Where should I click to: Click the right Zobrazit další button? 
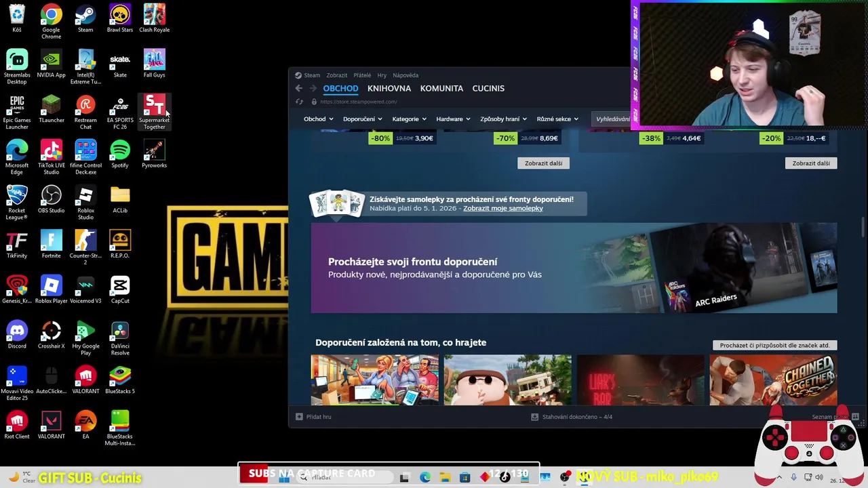pyautogui.click(x=811, y=163)
